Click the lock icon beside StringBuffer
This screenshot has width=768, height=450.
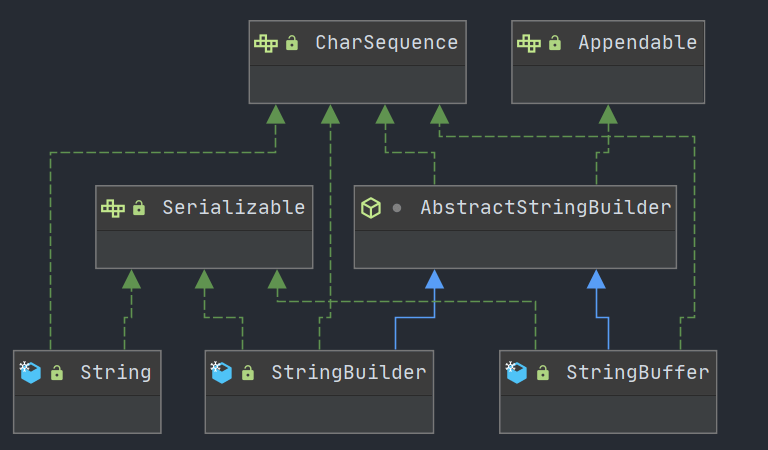point(543,373)
